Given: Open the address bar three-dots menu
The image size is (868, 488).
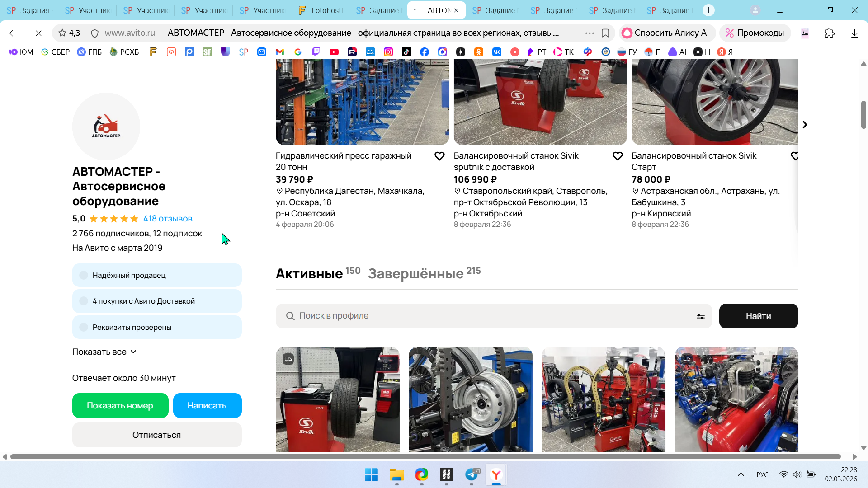Looking at the screenshot, I should pyautogui.click(x=590, y=33).
